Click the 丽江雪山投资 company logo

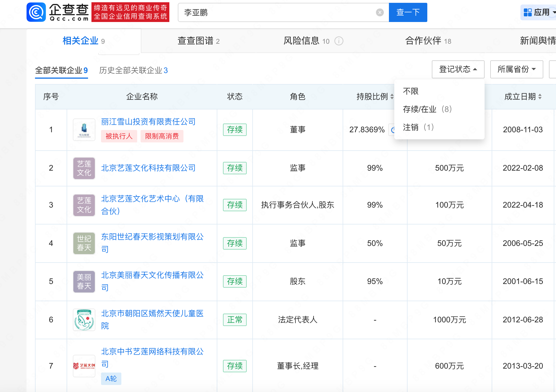(84, 130)
